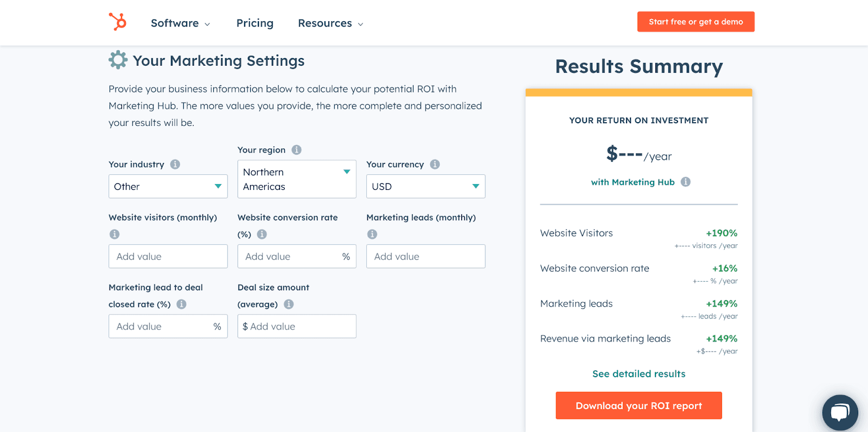This screenshot has height=432, width=868.
Task: Expand the Your region dropdown
Action: tap(297, 179)
